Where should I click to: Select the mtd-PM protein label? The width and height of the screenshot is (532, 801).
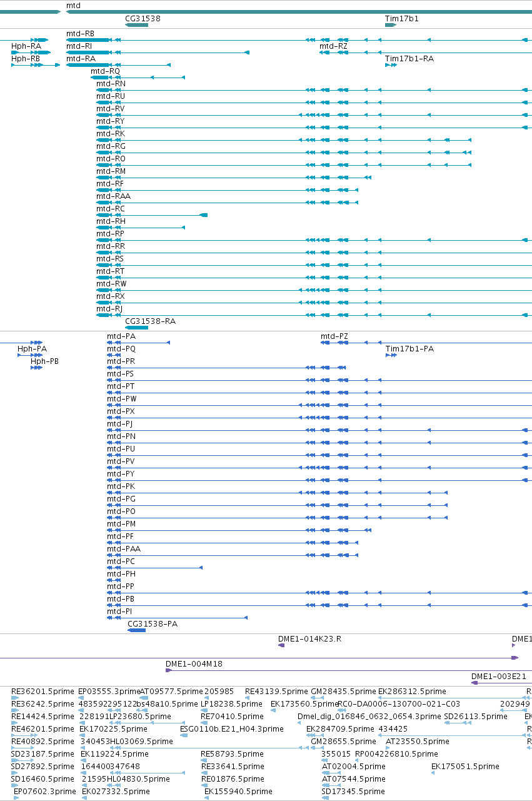pyautogui.click(x=122, y=524)
